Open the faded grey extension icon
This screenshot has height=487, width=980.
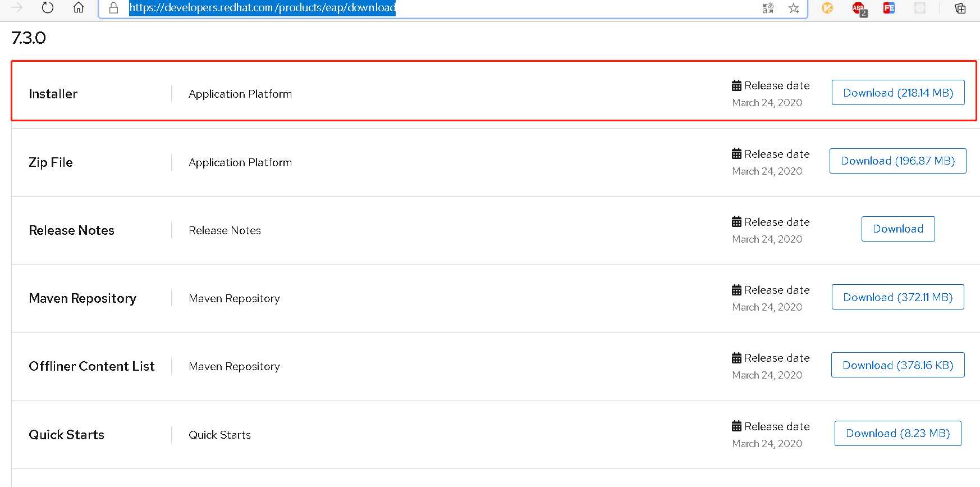919,8
